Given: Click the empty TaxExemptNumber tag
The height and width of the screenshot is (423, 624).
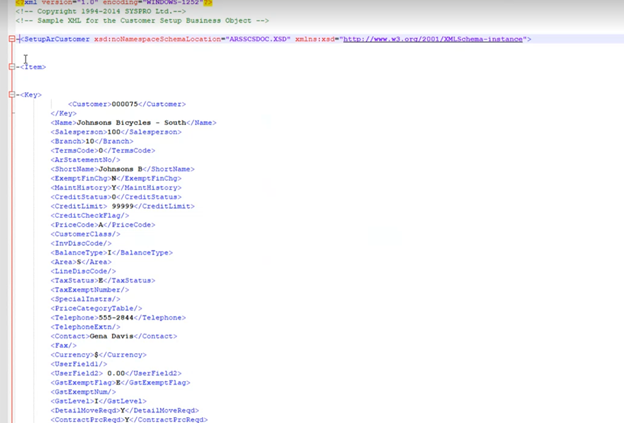Looking at the screenshot, I should tap(90, 290).
